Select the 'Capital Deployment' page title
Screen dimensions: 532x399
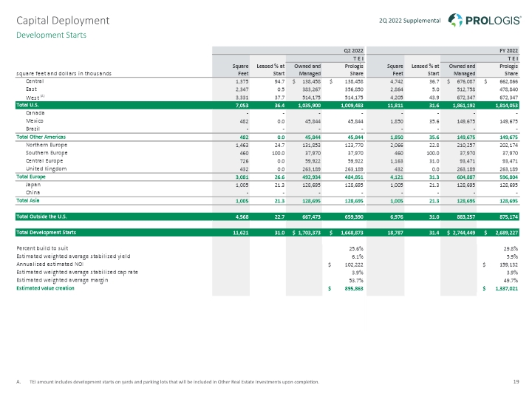63,21
